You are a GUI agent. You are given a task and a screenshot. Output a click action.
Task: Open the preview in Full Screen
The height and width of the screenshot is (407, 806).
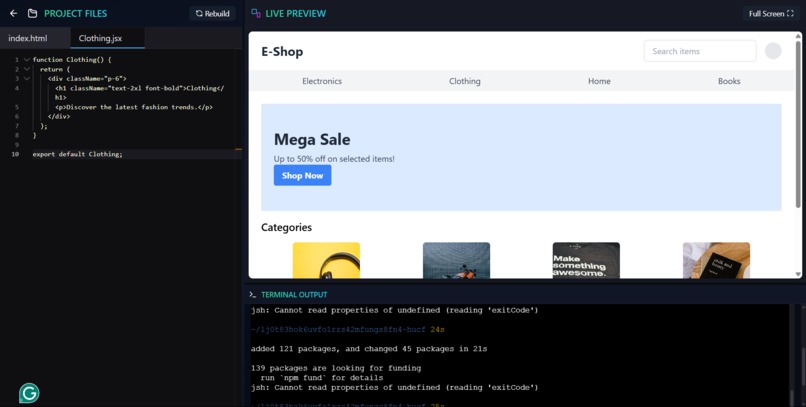pos(771,13)
